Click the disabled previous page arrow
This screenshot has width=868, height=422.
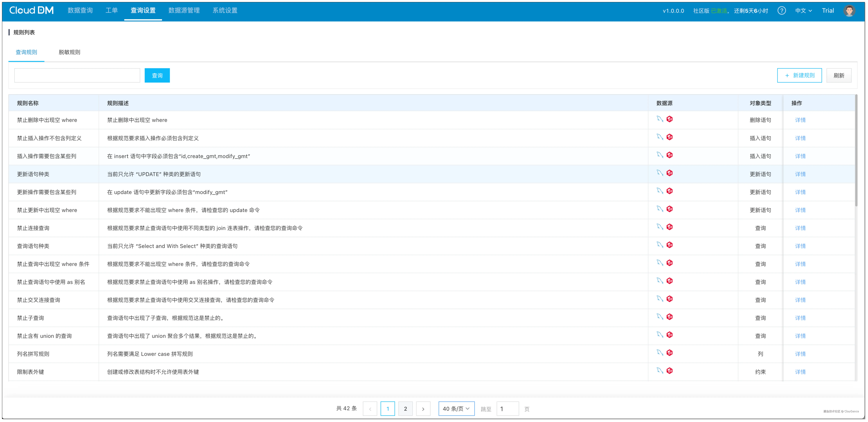(x=370, y=409)
